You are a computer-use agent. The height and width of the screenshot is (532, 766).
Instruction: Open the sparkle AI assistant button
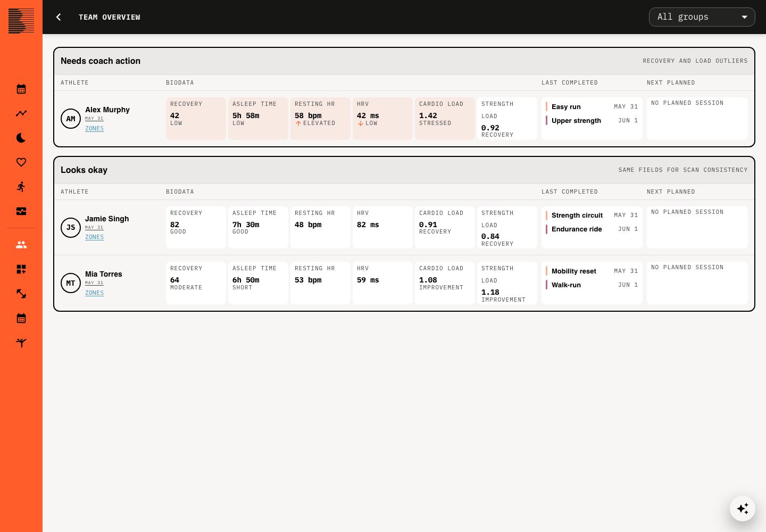(743, 509)
